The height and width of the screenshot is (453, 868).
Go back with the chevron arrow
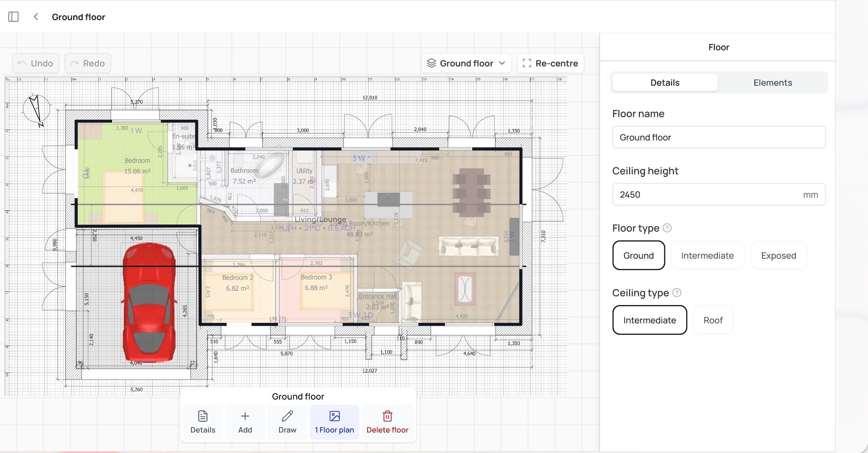pos(36,17)
